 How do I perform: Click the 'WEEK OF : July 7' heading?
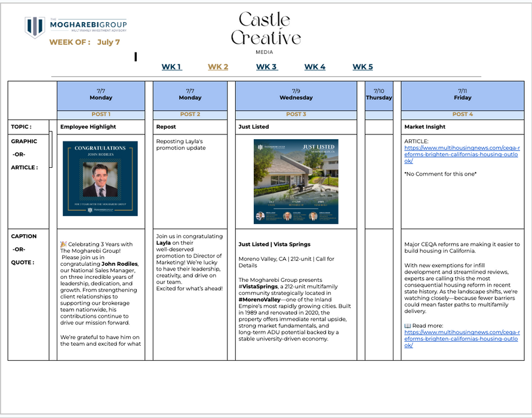[x=84, y=42]
